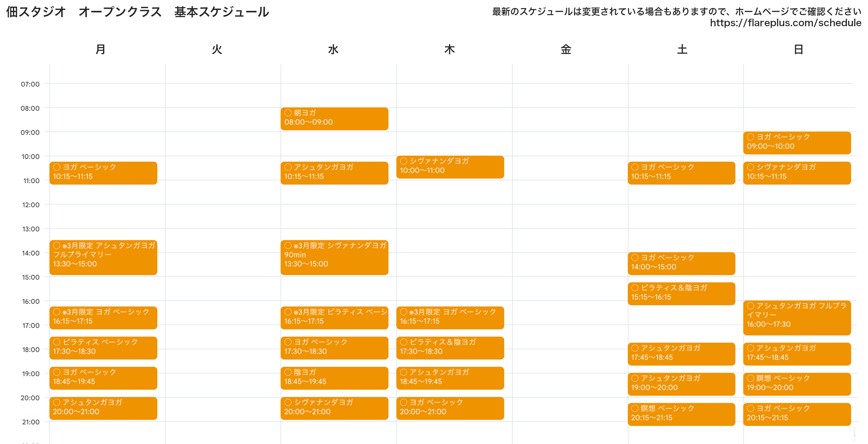Click circle icon on Sunday 09:00 ヨガ ベーシック
Image resolution: width=868 pixels, height=444 pixels.
coord(750,137)
